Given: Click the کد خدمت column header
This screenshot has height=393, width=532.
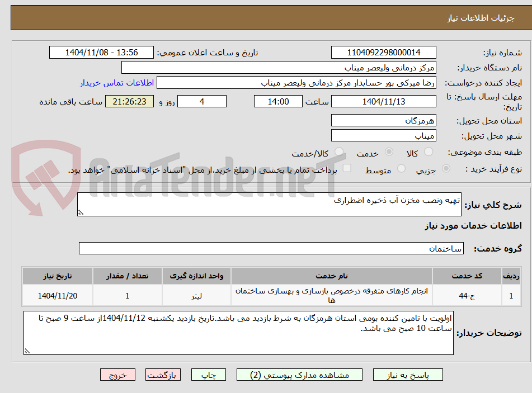Looking at the screenshot, I should tap(467, 276).
